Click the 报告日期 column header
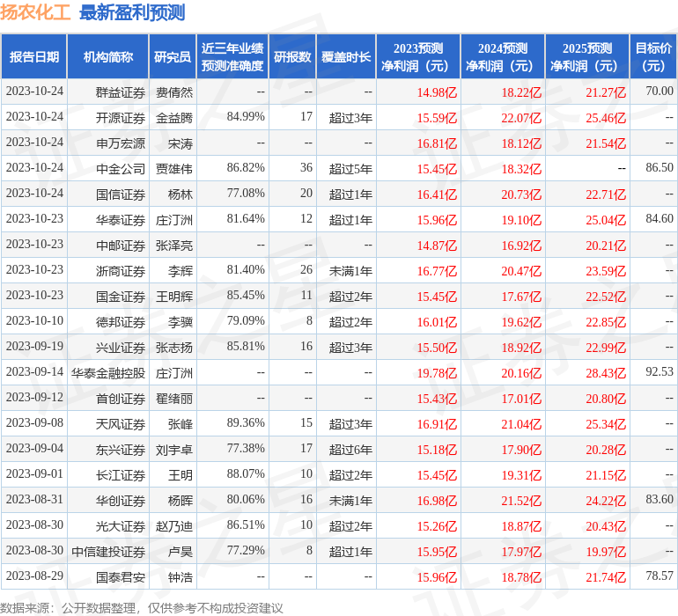The width and height of the screenshot is (678, 616). click(33, 56)
